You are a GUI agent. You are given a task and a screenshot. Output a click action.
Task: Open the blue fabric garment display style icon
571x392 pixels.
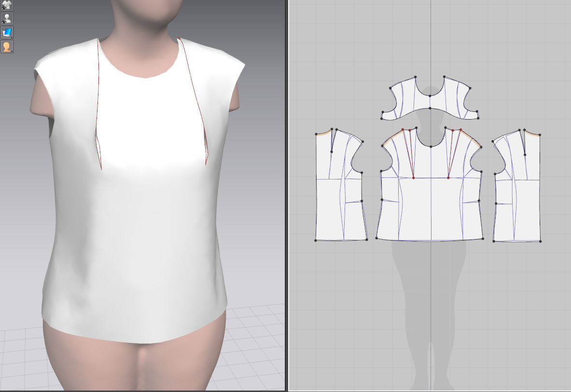pyautogui.click(x=7, y=33)
